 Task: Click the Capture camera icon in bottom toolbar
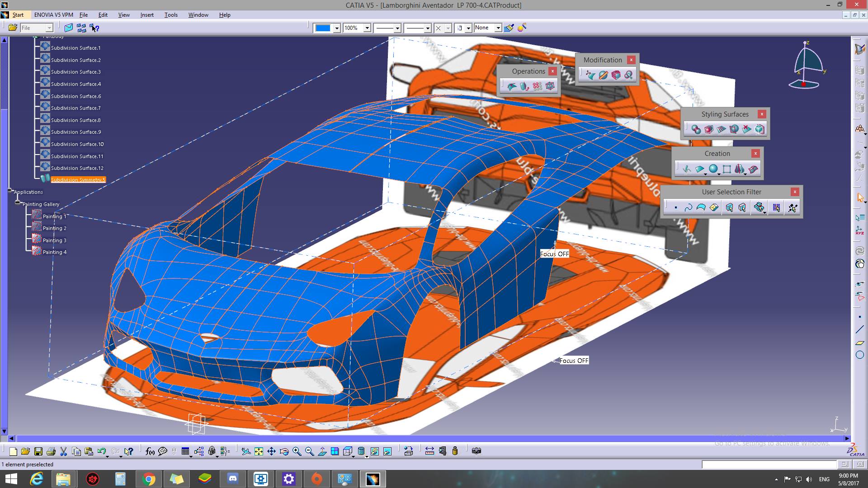tap(476, 451)
